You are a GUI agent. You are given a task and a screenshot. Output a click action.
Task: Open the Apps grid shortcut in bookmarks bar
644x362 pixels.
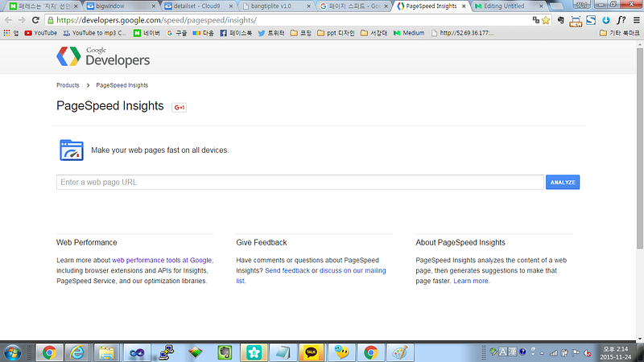tap(11, 33)
